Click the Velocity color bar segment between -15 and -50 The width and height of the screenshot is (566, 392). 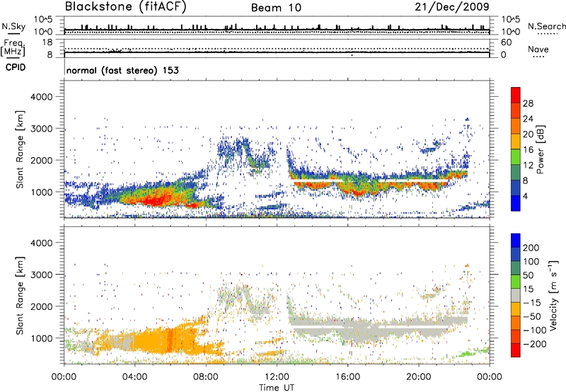click(x=516, y=309)
